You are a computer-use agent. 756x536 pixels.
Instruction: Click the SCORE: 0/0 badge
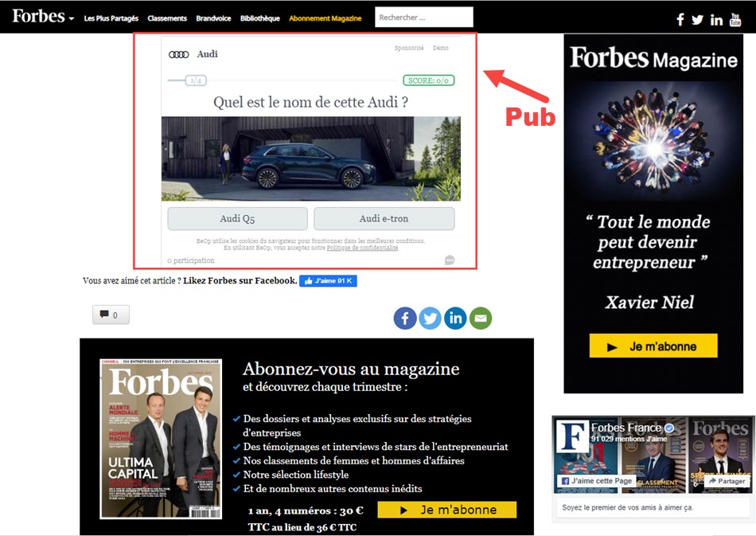[429, 80]
